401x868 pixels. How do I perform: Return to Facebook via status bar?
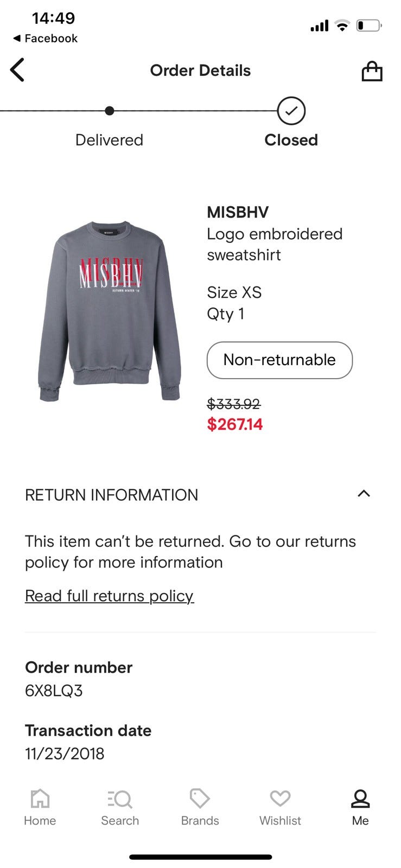point(45,39)
